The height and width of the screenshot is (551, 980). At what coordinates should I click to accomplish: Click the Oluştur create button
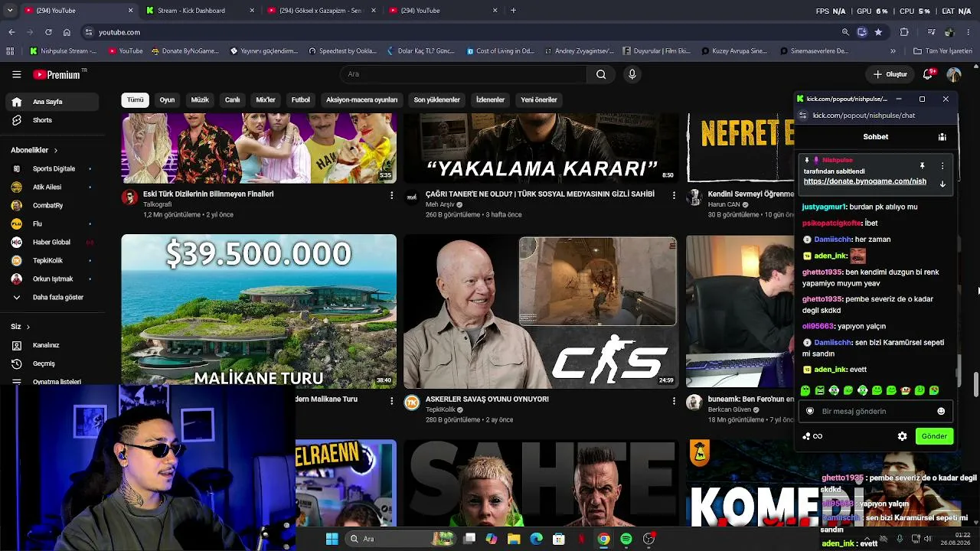point(890,74)
